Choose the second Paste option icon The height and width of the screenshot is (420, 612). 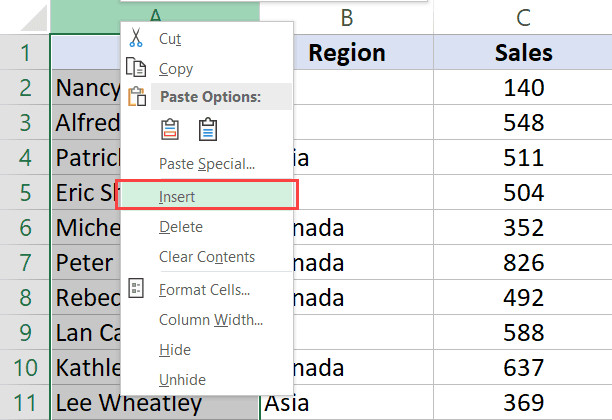[x=207, y=129]
